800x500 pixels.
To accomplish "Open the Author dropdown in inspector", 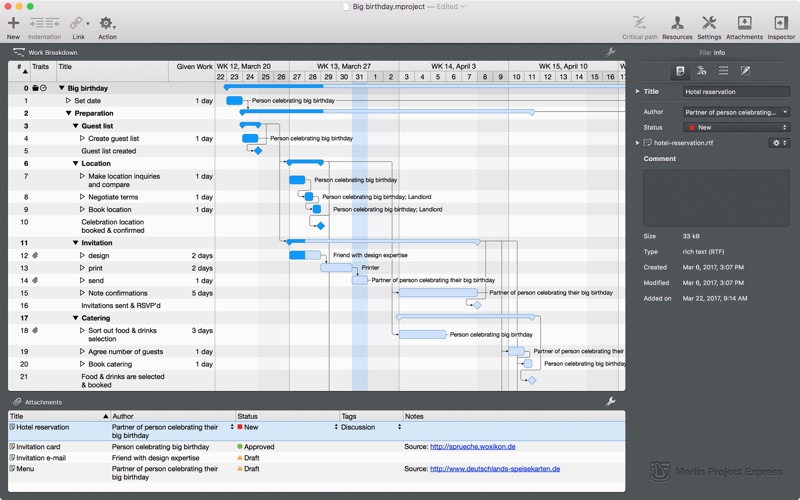I will point(736,112).
